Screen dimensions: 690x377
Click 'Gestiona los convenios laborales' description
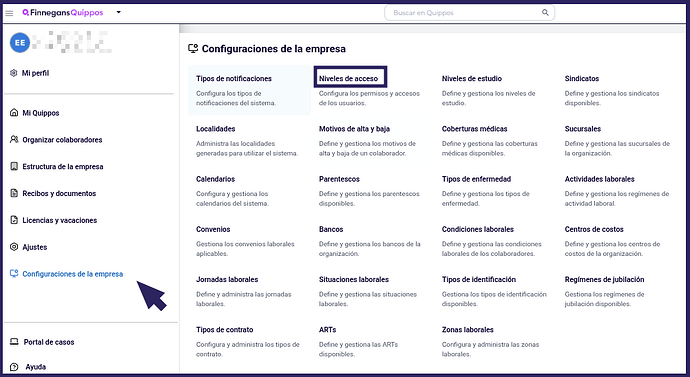(x=245, y=249)
